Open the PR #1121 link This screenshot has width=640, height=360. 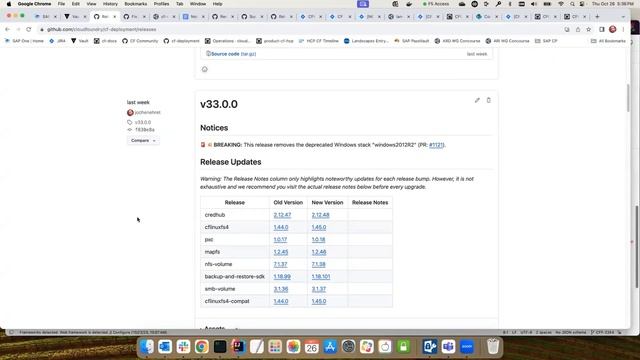tap(436, 145)
